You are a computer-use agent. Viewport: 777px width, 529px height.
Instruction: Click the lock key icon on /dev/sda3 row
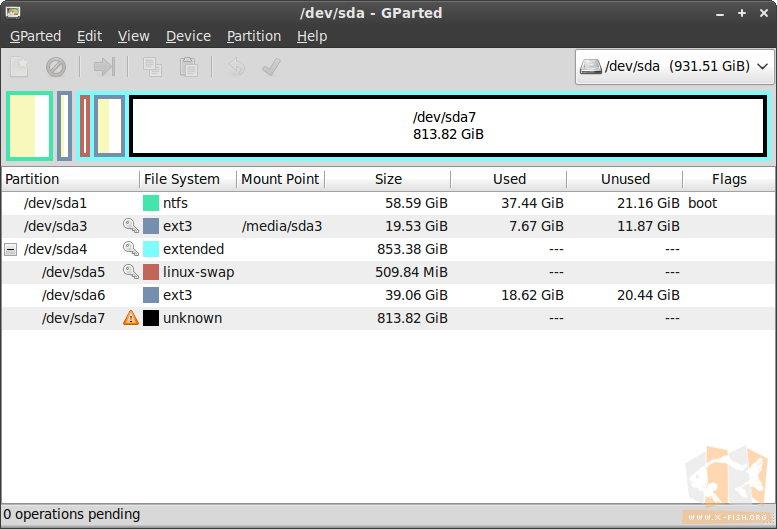point(131,226)
